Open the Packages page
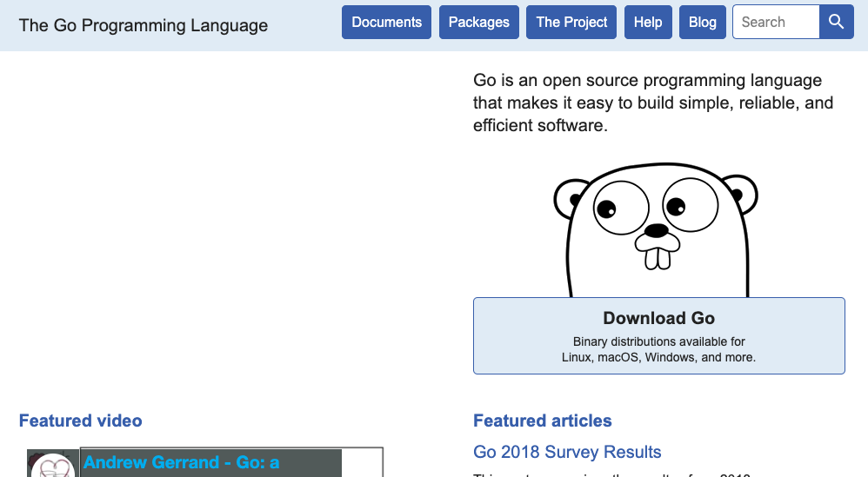Screen dimensions: 868x477 pyautogui.click(x=479, y=22)
